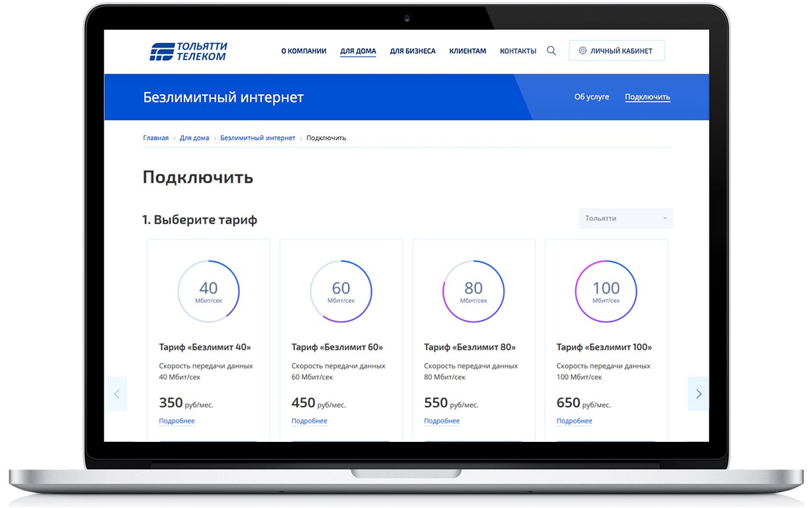Viewport: 812px width, 508px height.
Task: Click the 1. Выберите тариф heading
Action: coord(200,220)
